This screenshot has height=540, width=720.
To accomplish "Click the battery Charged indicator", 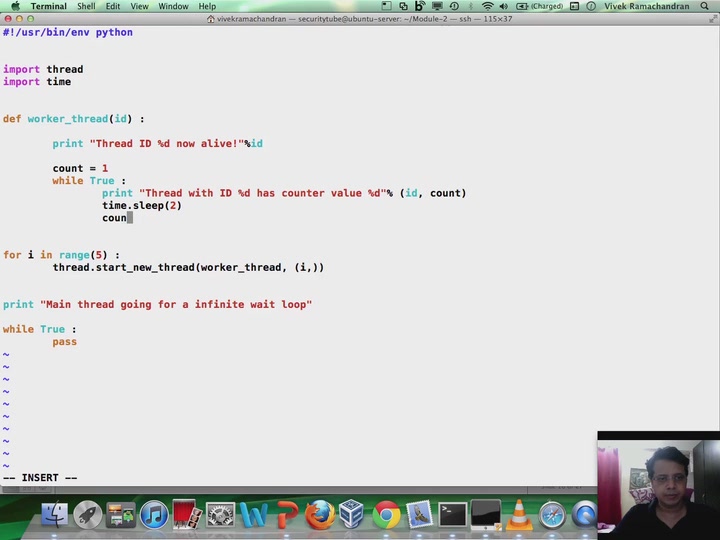I will pyautogui.click(x=539, y=6).
